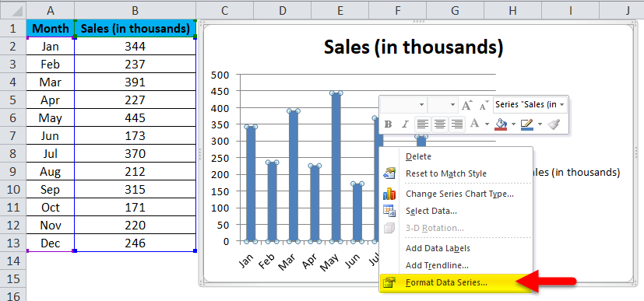The height and width of the screenshot is (301, 644).
Task: Click the Mar axis label
Action: (x=288, y=261)
